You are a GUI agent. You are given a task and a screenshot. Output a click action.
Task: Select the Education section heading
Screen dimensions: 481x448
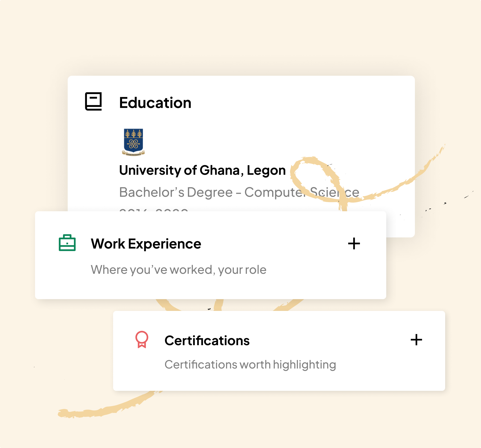point(155,103)
